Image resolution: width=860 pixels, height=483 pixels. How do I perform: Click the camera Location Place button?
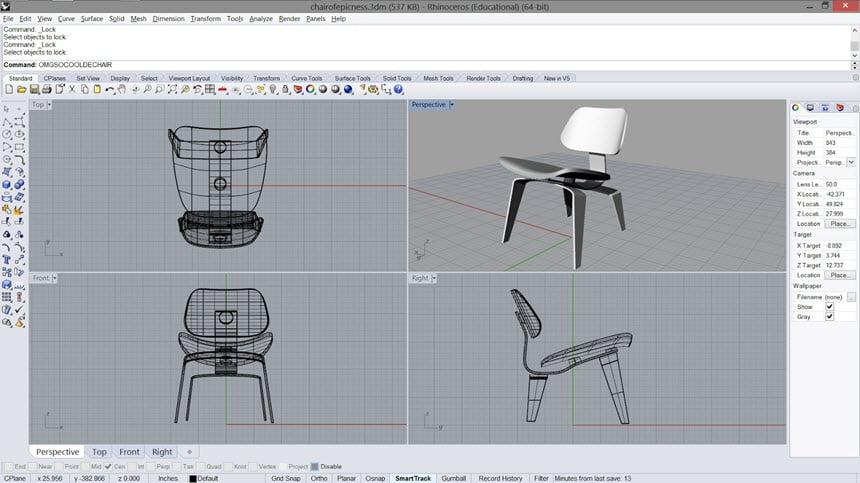coord(839,224)
